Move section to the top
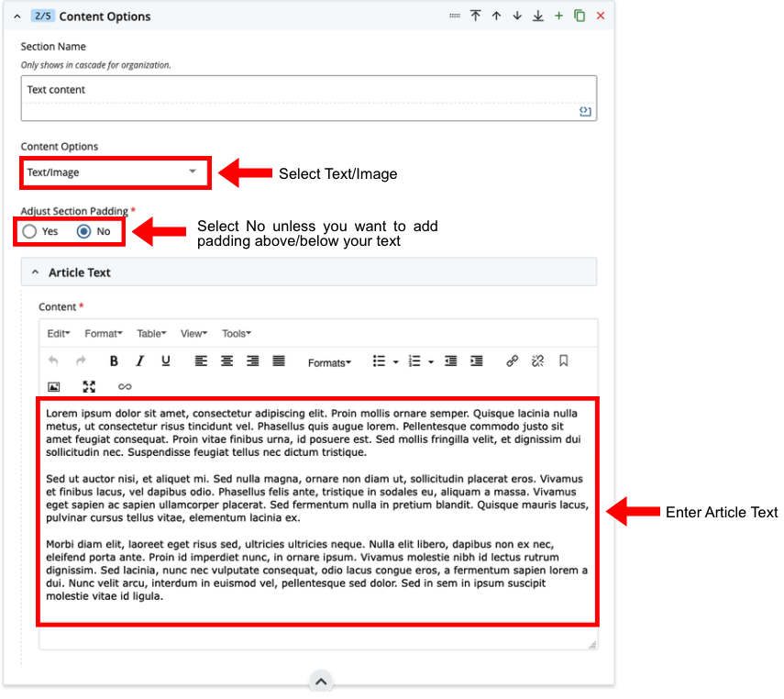 click(x=475, y=17)
